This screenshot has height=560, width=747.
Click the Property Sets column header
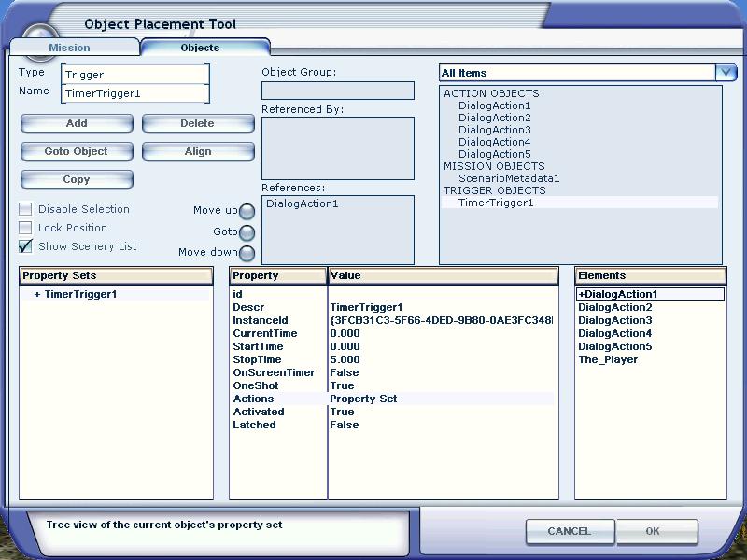[116, 275]
